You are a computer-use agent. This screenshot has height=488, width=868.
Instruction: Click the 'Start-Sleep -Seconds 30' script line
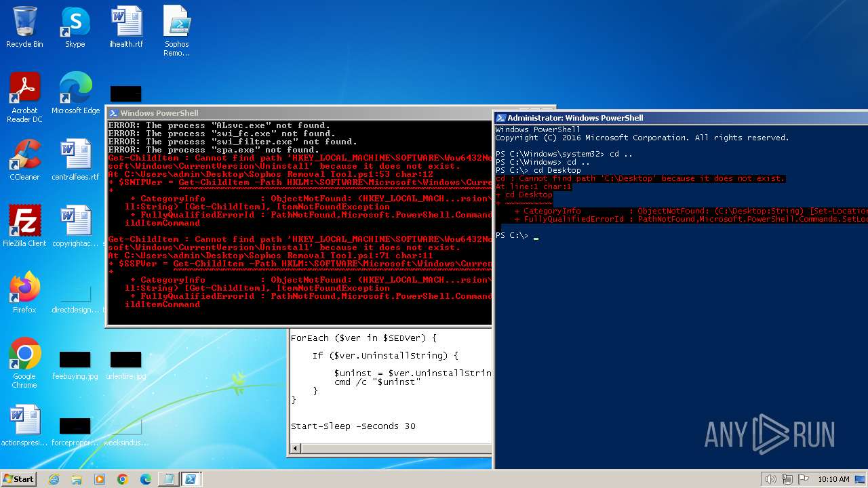pyautogui.click(x=353, y=426)
